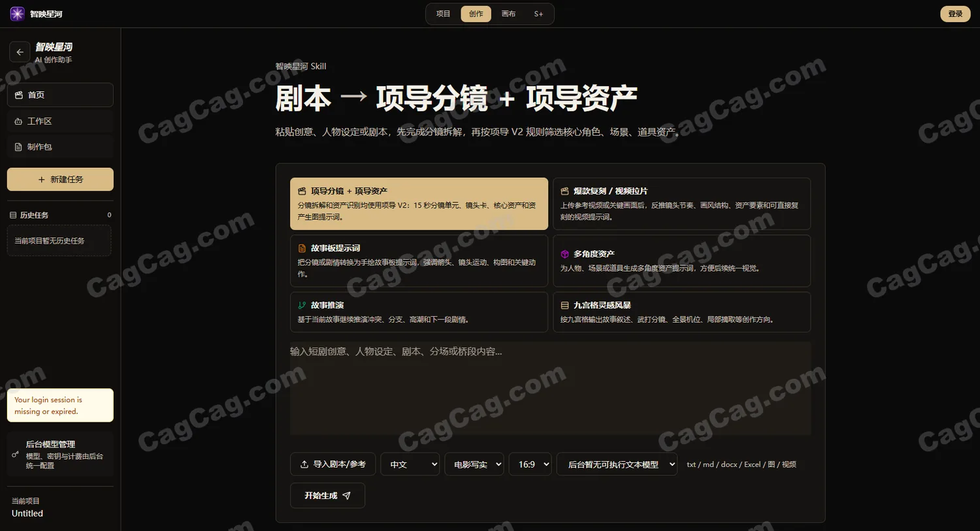The height and width of the screenshot is (531, 980).
Task: Switch to the 创作 tab
Action: pyautogui.click(x=476, y=14)
